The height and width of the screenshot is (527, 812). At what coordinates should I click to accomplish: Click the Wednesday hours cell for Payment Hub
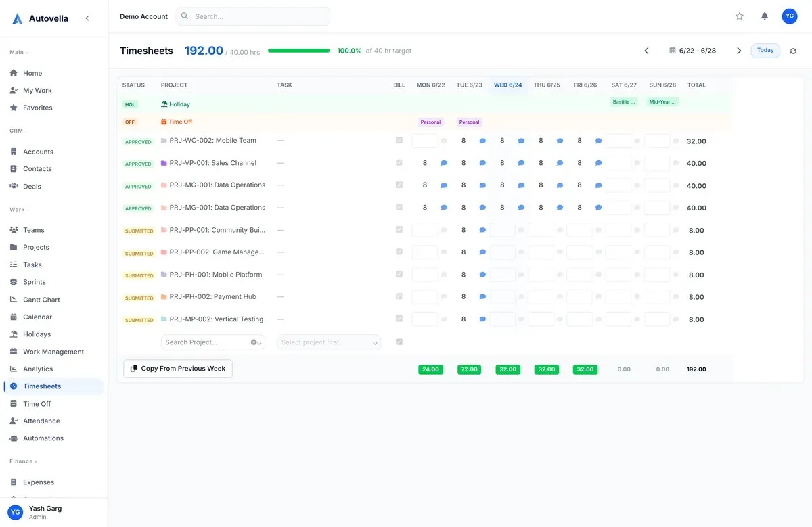[x=502, y=297]
